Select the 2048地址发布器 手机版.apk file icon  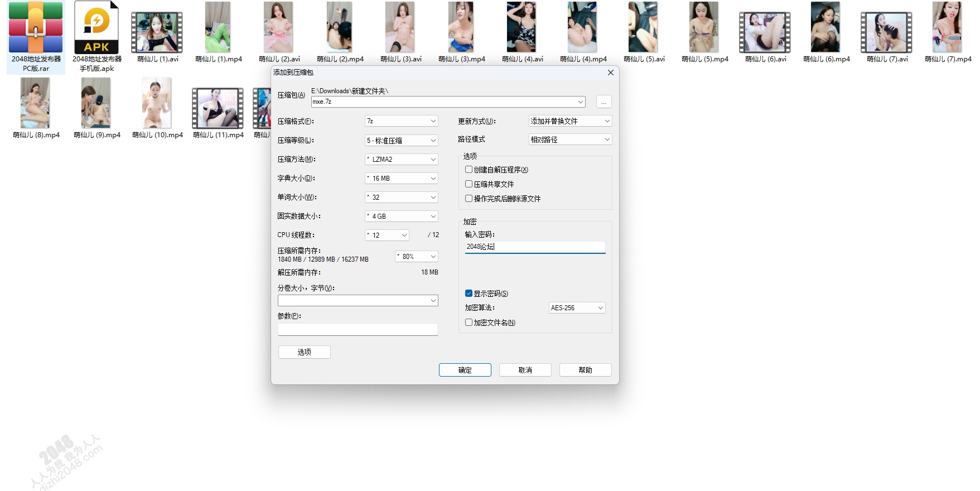point(96,28)
